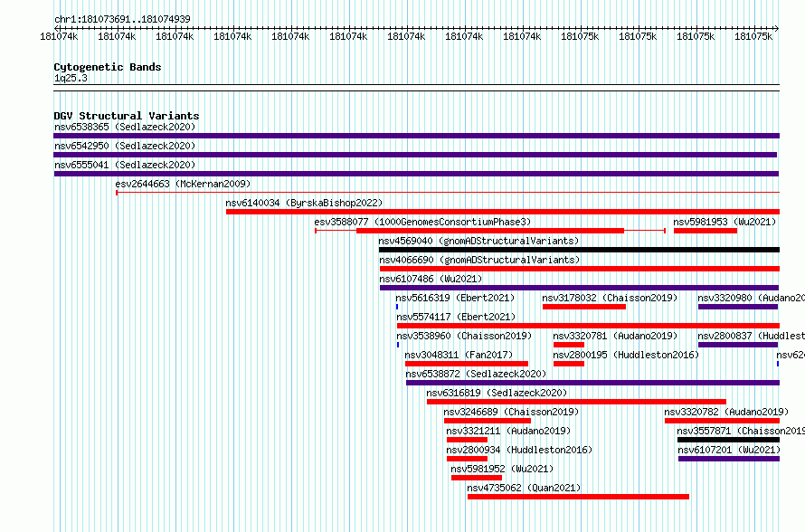Select nsv6107201 (Wu2021) label

(x=729, y=450)
